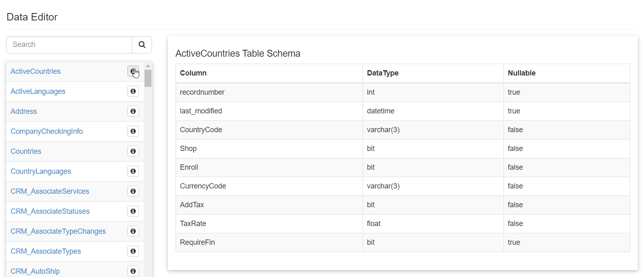Select the Address table link
The width and height of the screenshot is (644, 277).
(24, 111)
